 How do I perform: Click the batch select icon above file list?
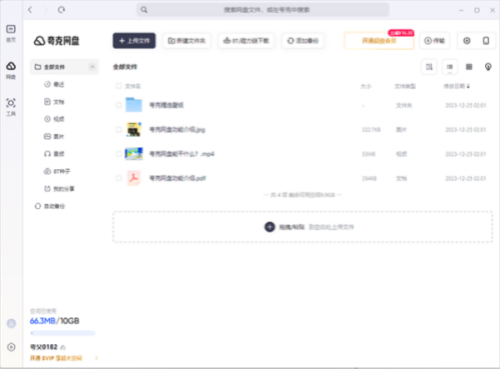click(429, 67)
